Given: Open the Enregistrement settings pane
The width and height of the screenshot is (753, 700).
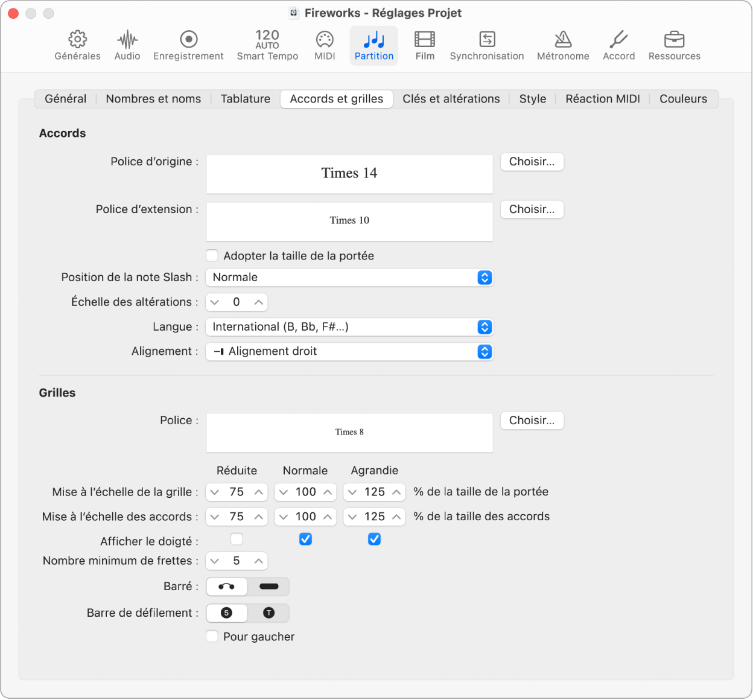Looking at the screenshot, I should (188, 46).
